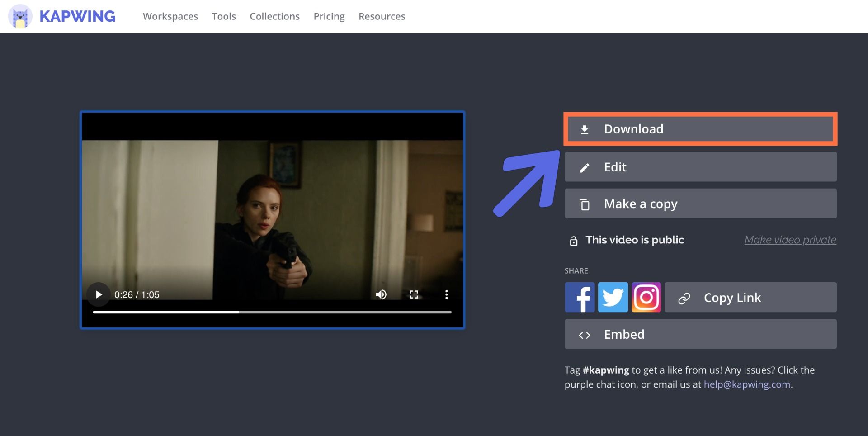Open the video player's three-dot options menu
Viewport: 868px width, 436px height.
(446, 294)
